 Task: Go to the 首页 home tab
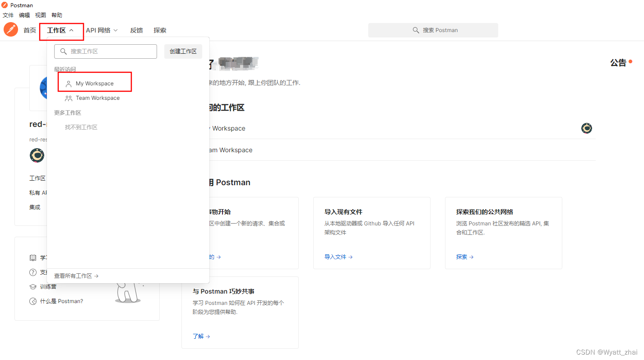point(30,30)
